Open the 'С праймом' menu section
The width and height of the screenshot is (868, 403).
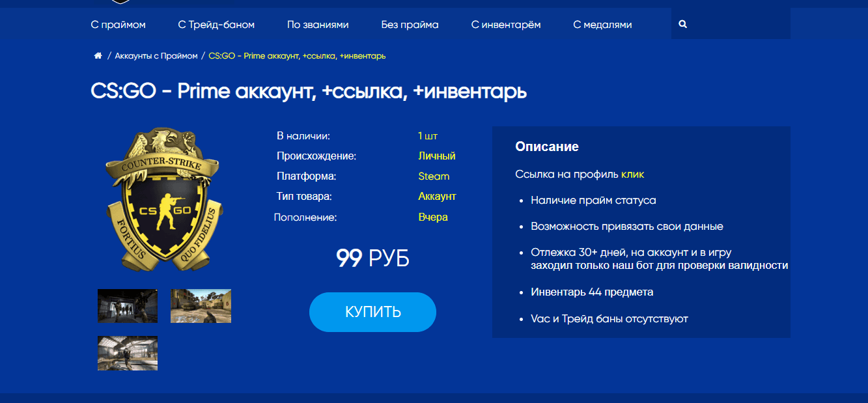(119, 25)
